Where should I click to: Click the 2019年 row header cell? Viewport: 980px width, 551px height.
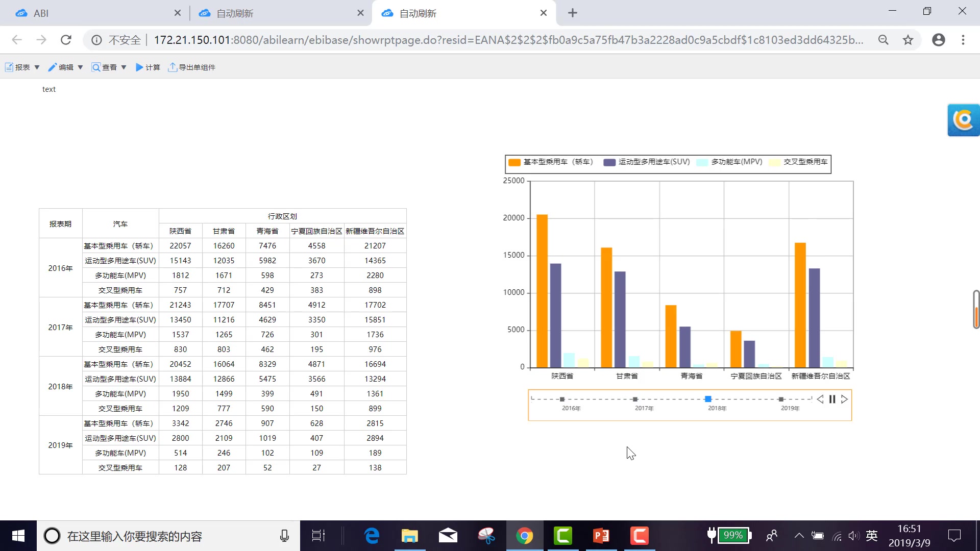pos(60,445)
